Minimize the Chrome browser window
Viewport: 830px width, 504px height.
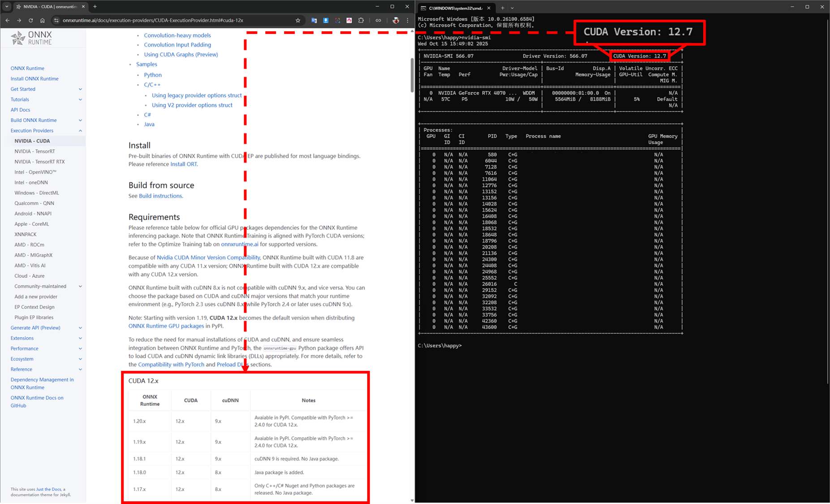pos(377,6)
